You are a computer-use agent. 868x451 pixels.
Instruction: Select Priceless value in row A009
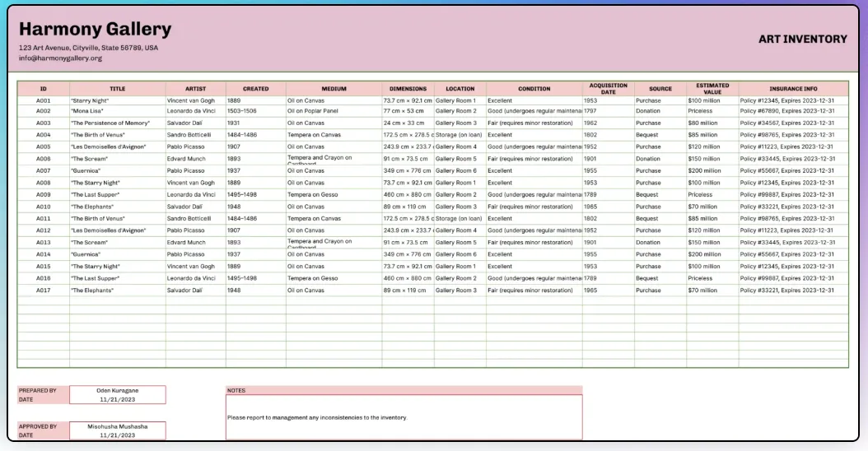712,195
